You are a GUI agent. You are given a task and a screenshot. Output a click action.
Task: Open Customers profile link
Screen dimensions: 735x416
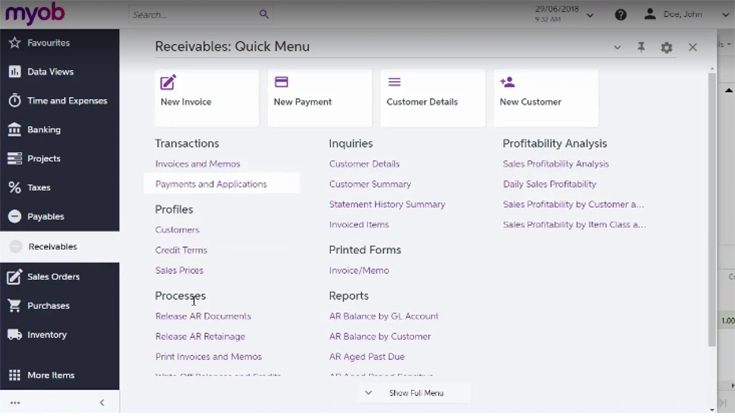point(177,230)
